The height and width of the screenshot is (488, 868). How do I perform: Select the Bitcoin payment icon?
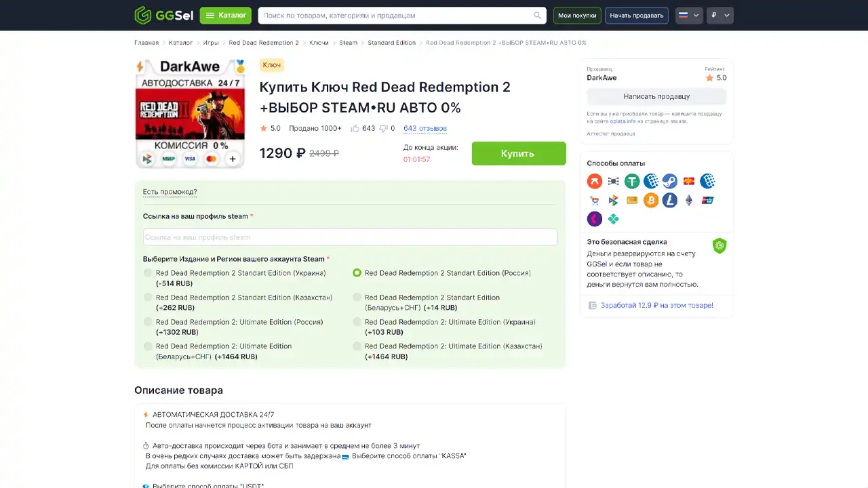tap(651, 200)
